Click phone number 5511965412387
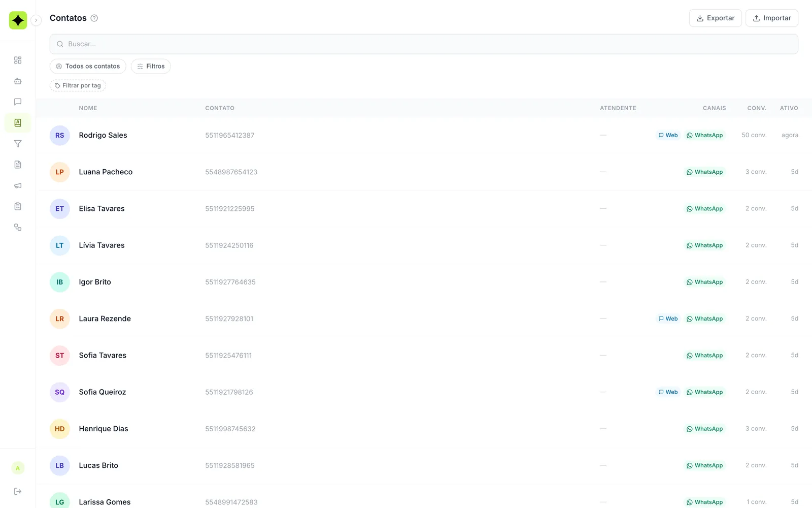The image size is (812, 508). coord(230,136)
